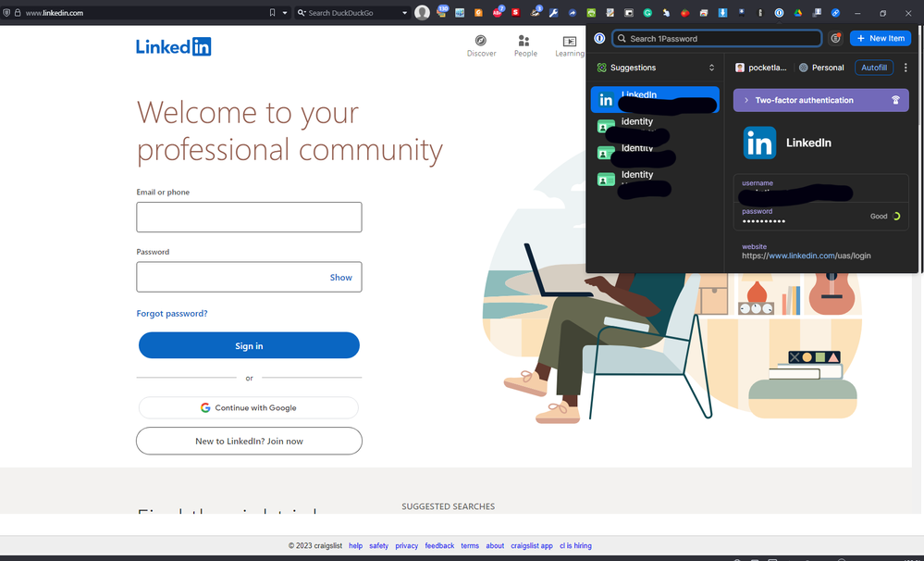
Task: Select the first lowercase identity item
Action: 655,126
